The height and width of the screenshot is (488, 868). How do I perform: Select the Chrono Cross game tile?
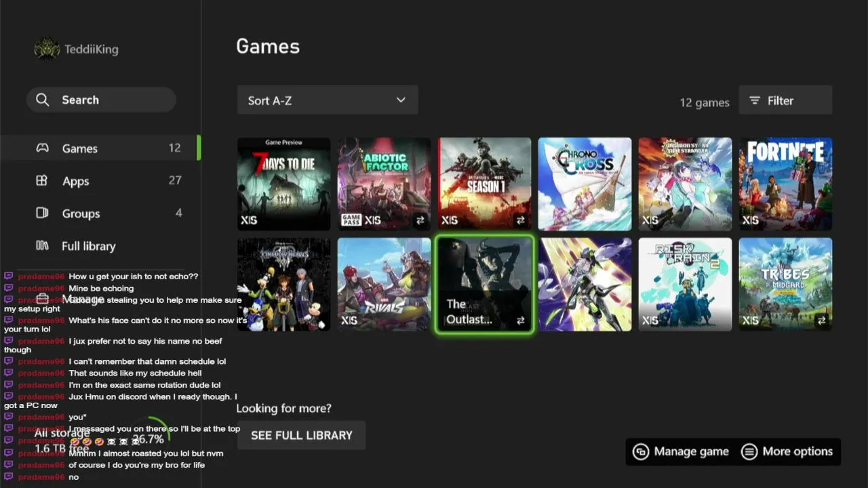[585, 184]
